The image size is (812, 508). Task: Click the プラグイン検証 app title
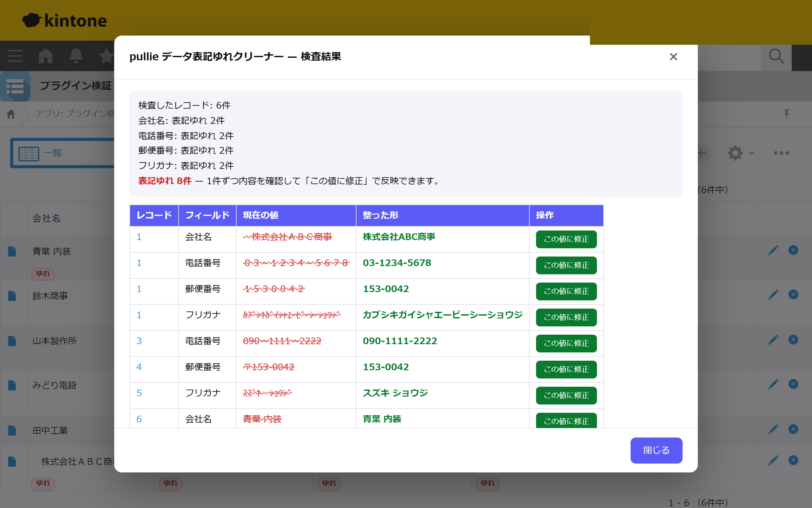[x=76, y=86]
